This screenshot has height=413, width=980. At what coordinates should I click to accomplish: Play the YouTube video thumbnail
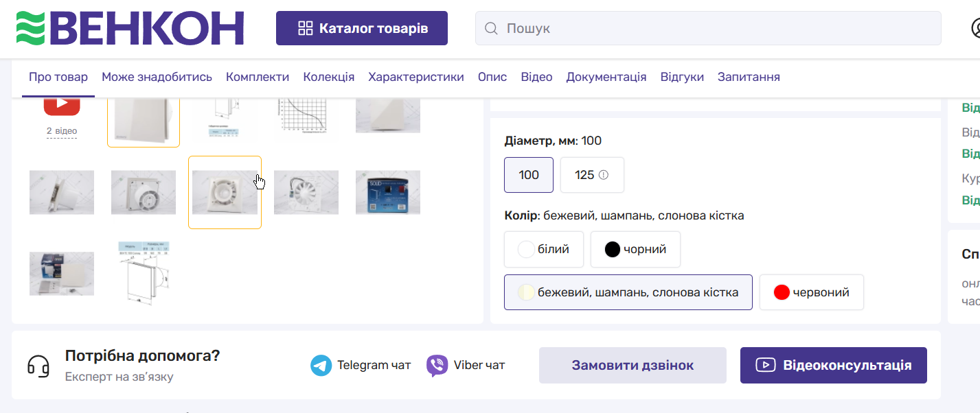[62, 105]
